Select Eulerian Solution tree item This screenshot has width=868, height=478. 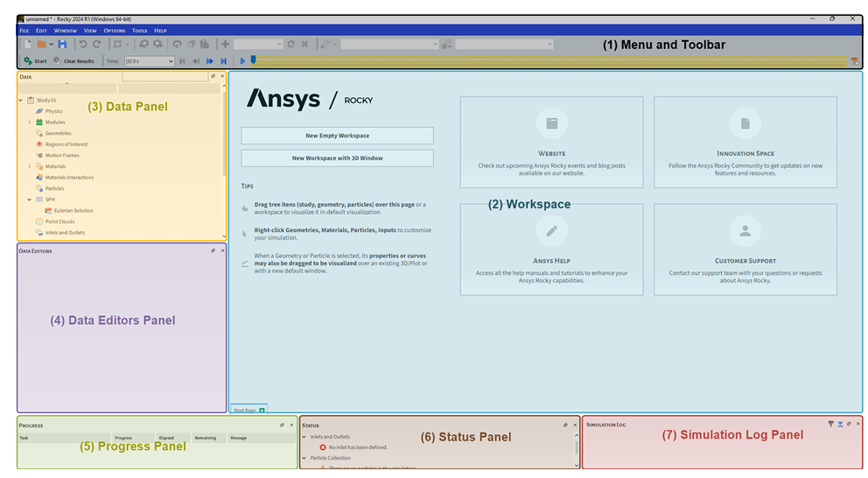point(73,210)
